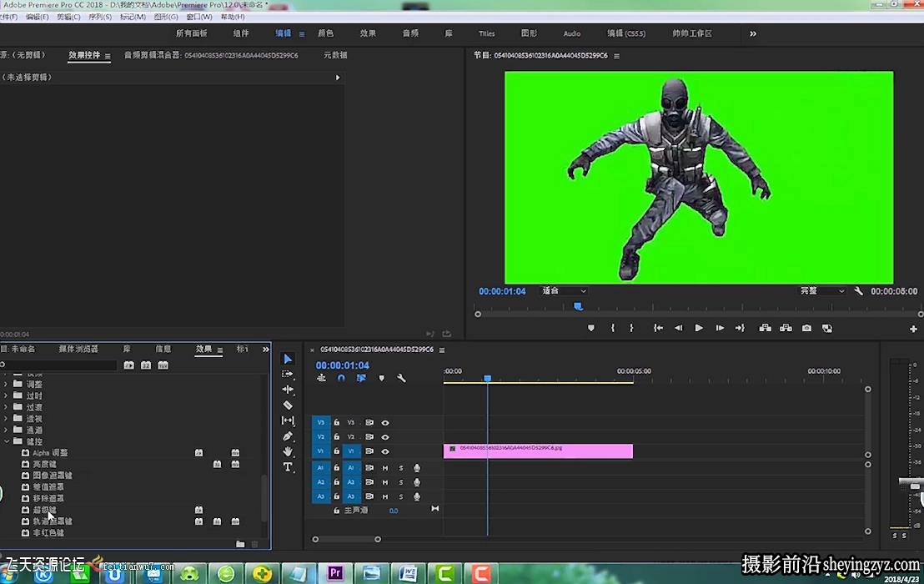Select the Hand tool
Viewport: 924px width, 584px height.
coord(288,451)
